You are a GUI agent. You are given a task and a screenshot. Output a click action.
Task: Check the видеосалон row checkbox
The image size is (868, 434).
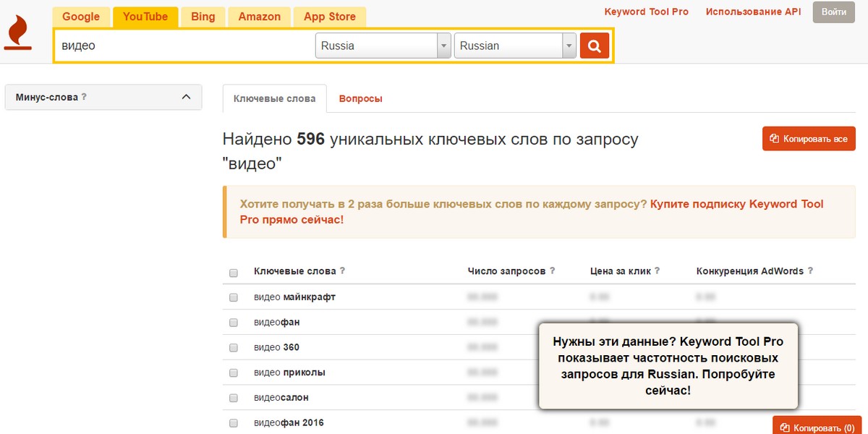point(234,398)
